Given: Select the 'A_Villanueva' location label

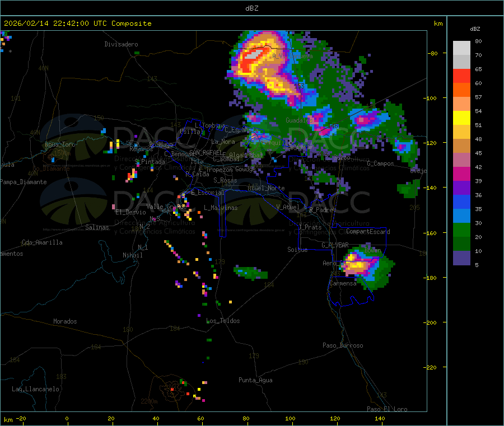Looking at the screenshot, I should coord(292,56).
